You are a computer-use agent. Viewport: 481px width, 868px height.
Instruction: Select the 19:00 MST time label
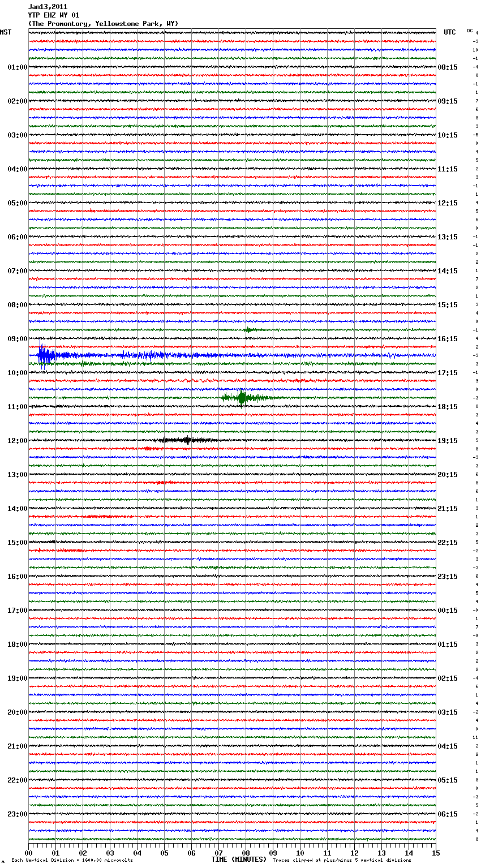tap(17, 678)
